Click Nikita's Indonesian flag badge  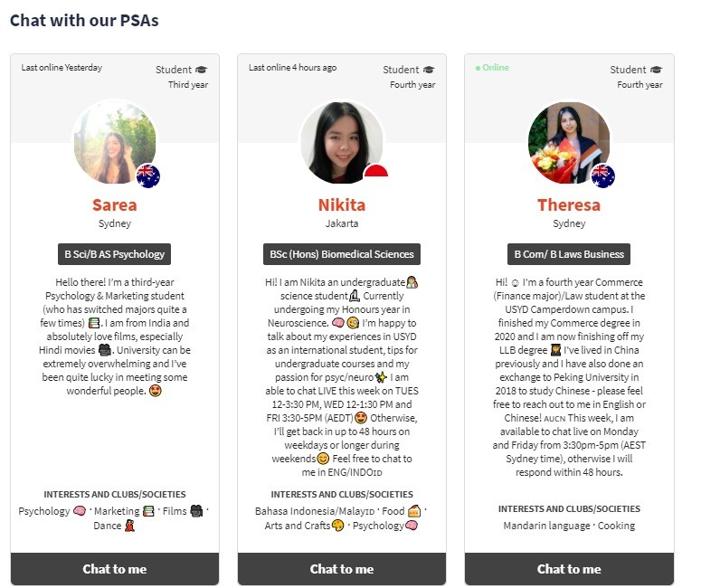[x=375, y=171]
